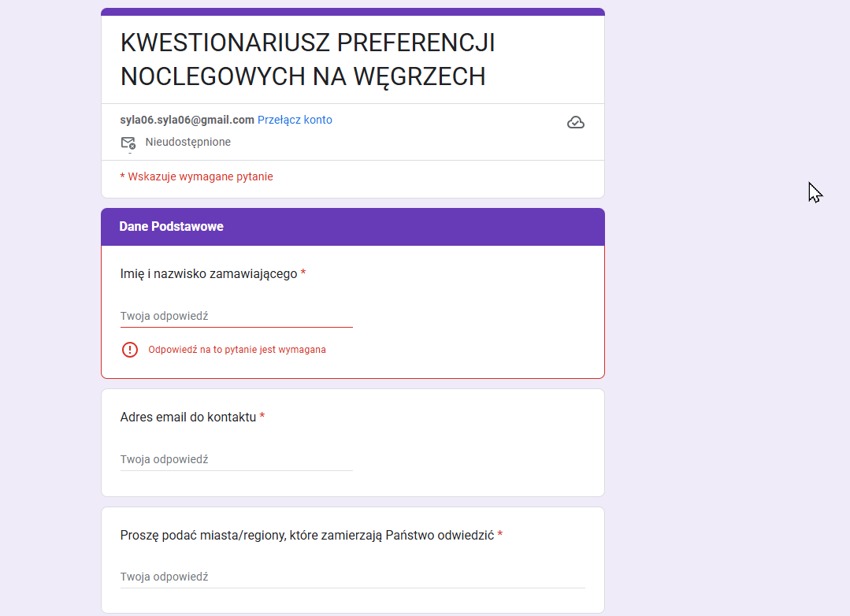850x616 pixels.
Task: Click red asterisk beside Imię i nazwisko
Action: click(303, 273)
